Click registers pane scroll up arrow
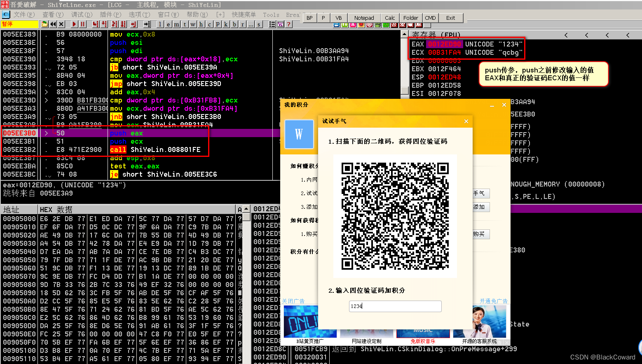 pyautogui.click(x=405, y=34)
